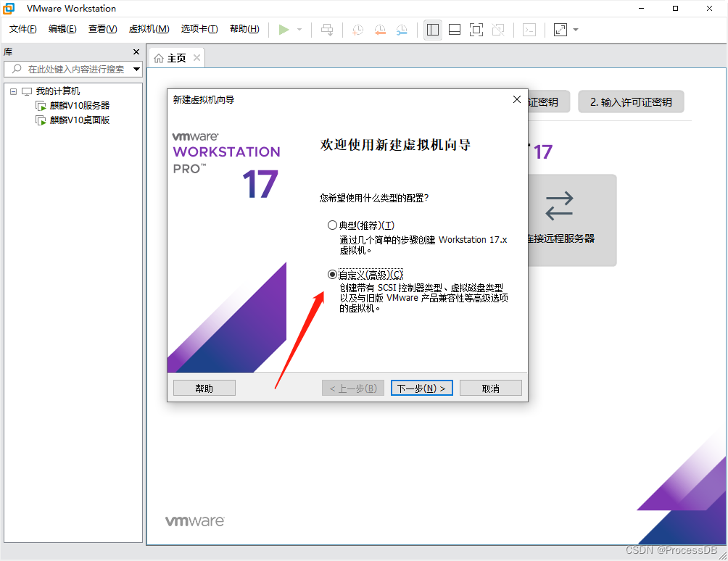Select the 麒麟V10服务器 virtual machine

point(79,106)
